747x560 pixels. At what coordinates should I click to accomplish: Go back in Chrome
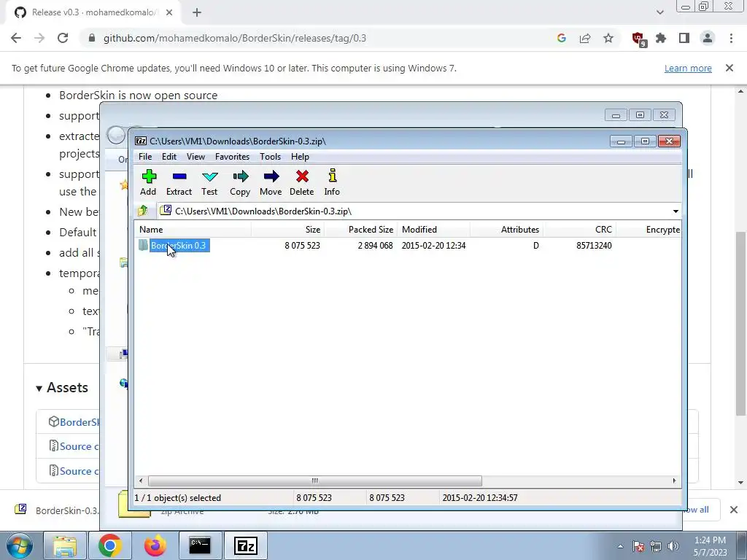click(x=16, y=38)
